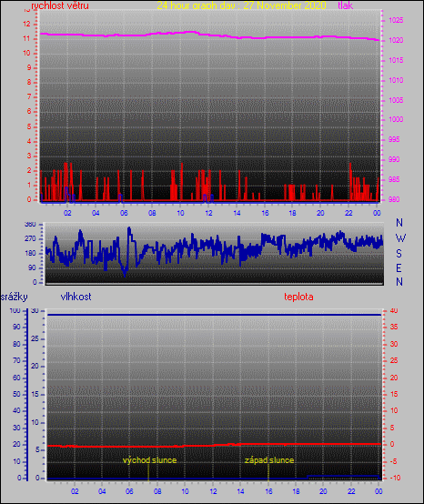
Task: Click the 180 wind direction axis value
Action: (30, 253)
